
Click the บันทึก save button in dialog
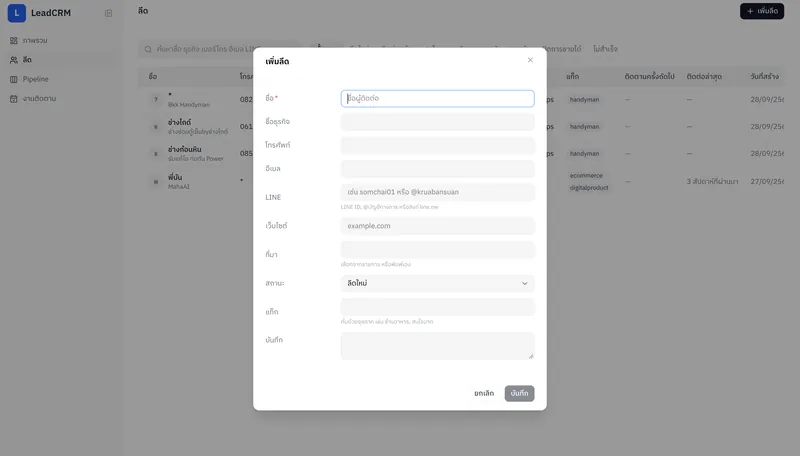click(519, 393)
